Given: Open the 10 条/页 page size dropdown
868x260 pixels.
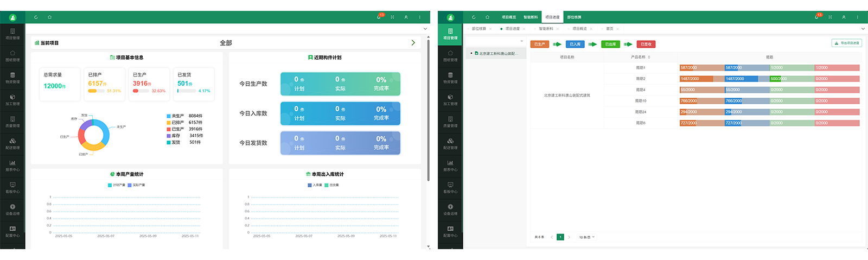Looking at the screenshot, I should coord(586,237).
